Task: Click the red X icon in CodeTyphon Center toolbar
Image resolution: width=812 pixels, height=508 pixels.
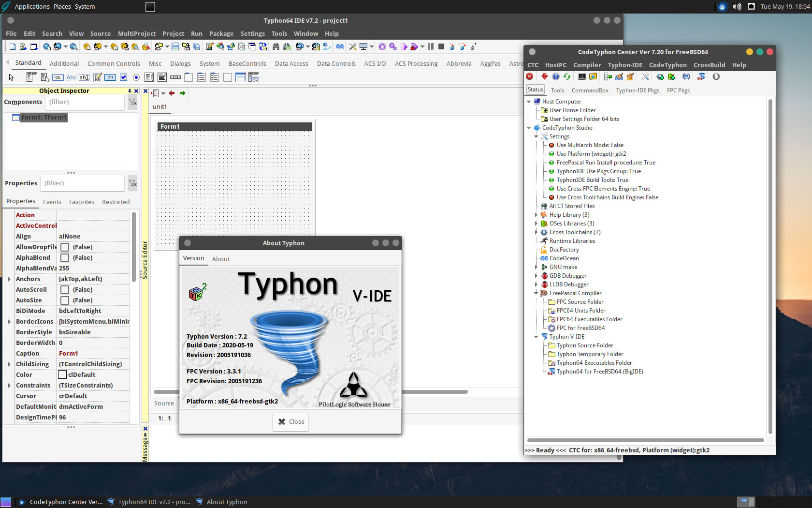Action: (x=530, y=76)
